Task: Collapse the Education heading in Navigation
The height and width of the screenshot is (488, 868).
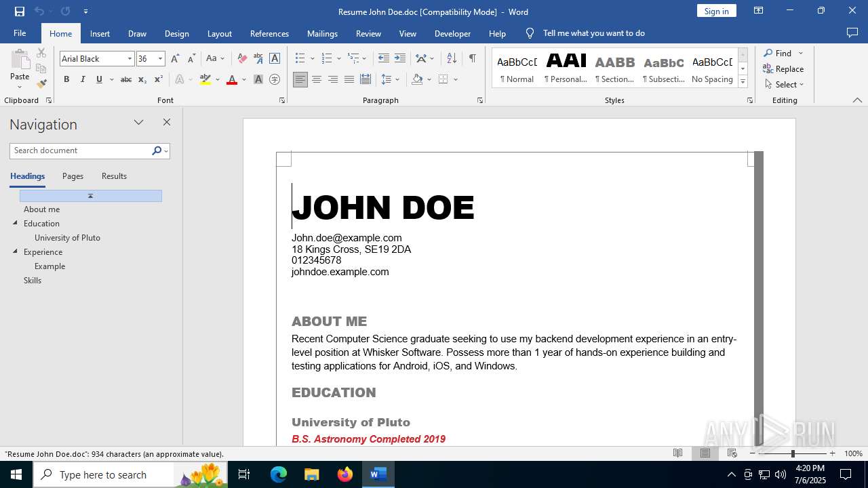Action: pos(16,223)
